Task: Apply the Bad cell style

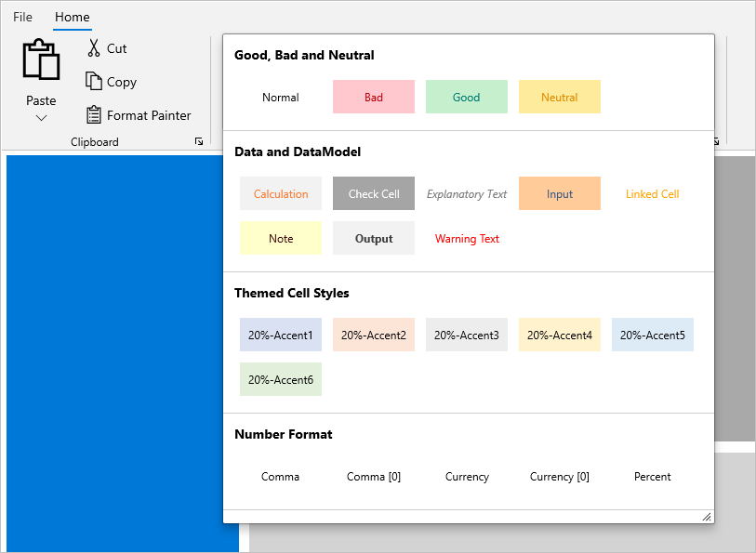Action: point(374,97)
